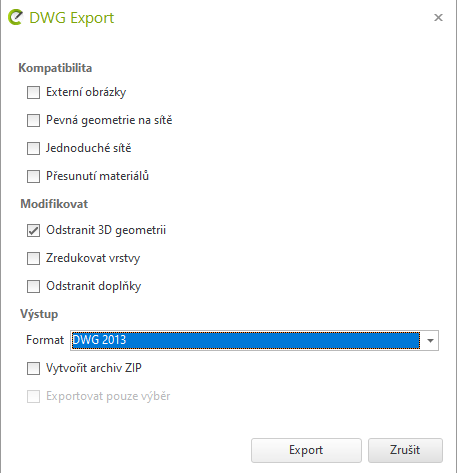The image size is (457, 473).
Task: Tick Pevná geometrie na sítě option
Action: [33, 120]
